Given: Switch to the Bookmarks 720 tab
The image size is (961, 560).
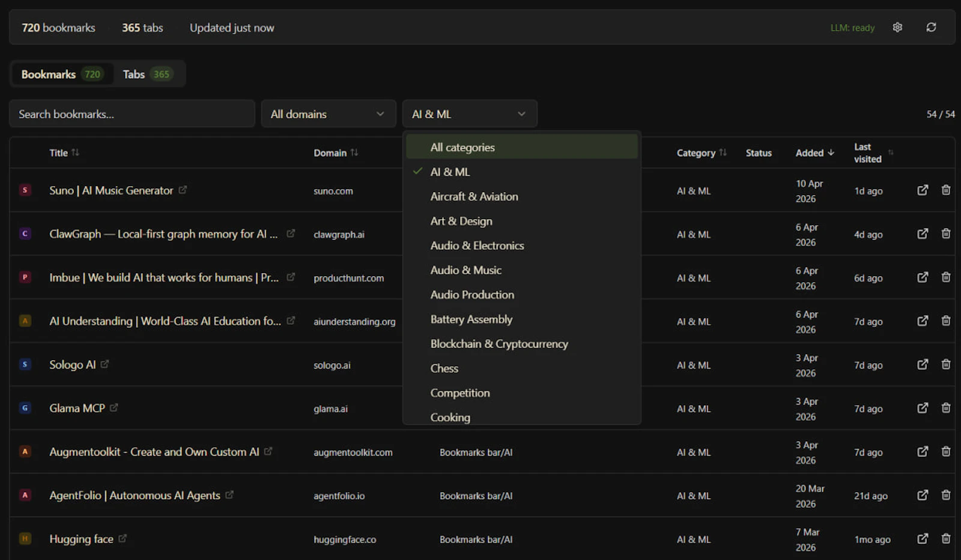Looking at the screenshot, I should coord(62,74).
